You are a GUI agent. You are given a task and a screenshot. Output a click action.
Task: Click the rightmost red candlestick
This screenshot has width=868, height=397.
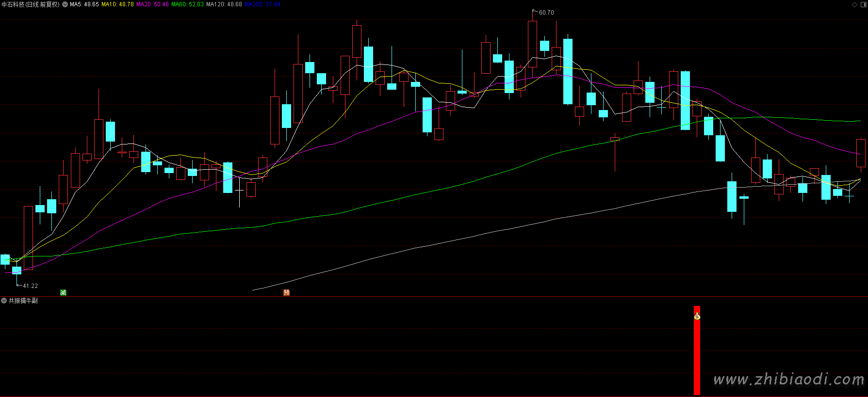[861, 153]
